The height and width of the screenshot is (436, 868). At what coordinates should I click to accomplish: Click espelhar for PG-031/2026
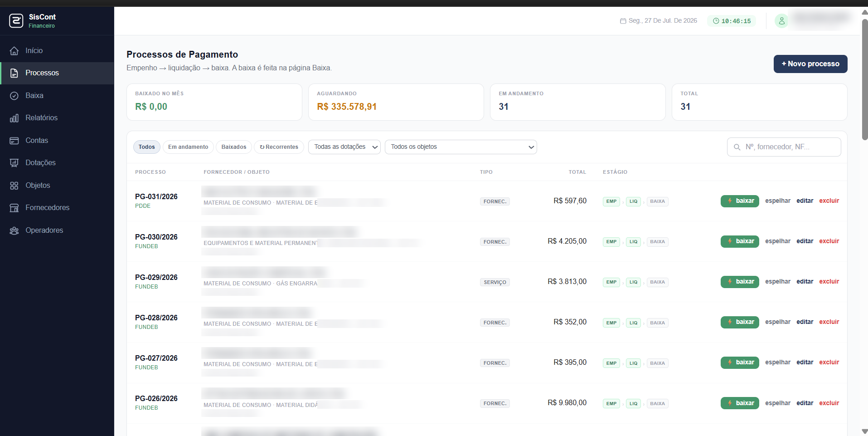(778, 201)
